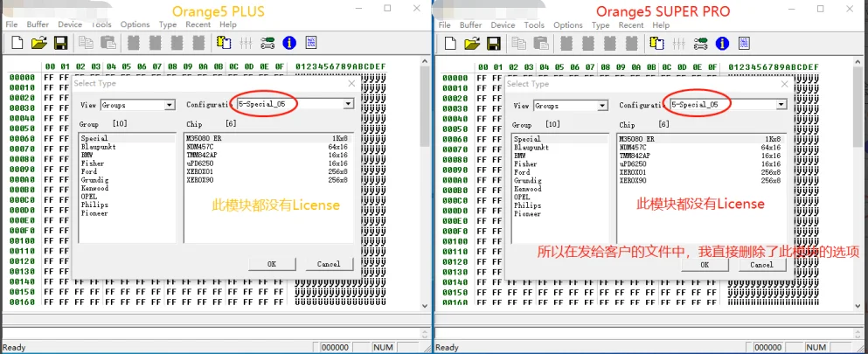The width and height of the screenshot is (868, 354).
Task: Open View Groups dropdown in Orange5 PLUS dialog
Action: (x=170, y=105)
